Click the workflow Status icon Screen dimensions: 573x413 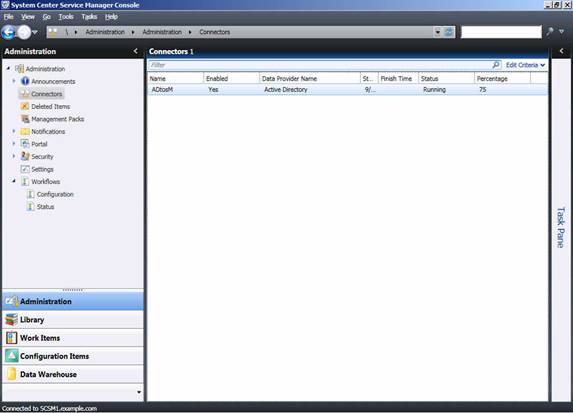[x=31, y=206]
